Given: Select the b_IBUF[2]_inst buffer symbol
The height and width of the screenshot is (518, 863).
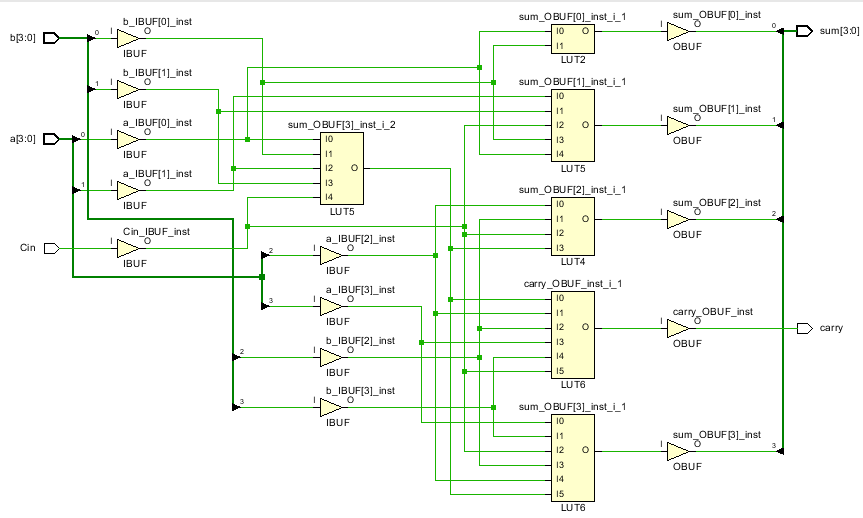Looking at the screenshot, I should [331, 357].
